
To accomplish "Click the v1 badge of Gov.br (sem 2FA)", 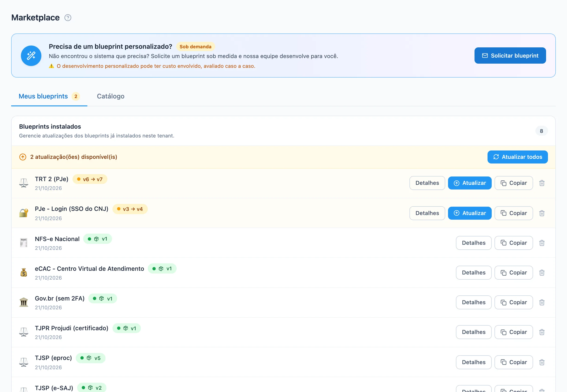I will [102, 298].
